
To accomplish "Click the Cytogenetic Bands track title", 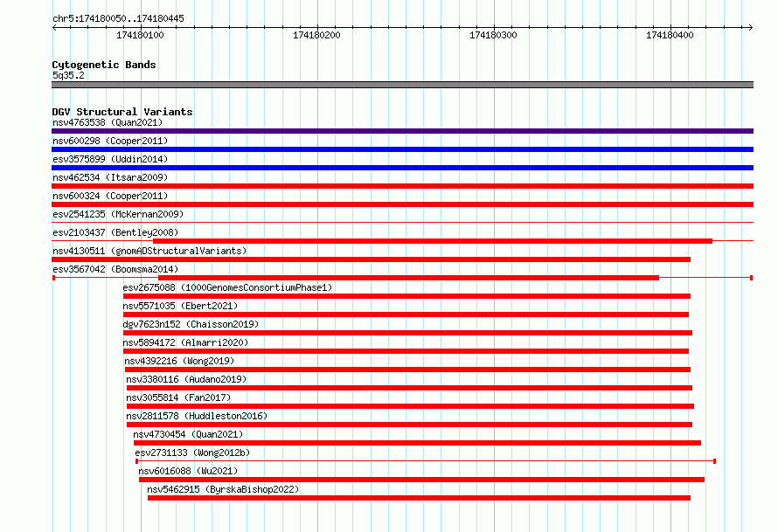I will pos(104,65).
